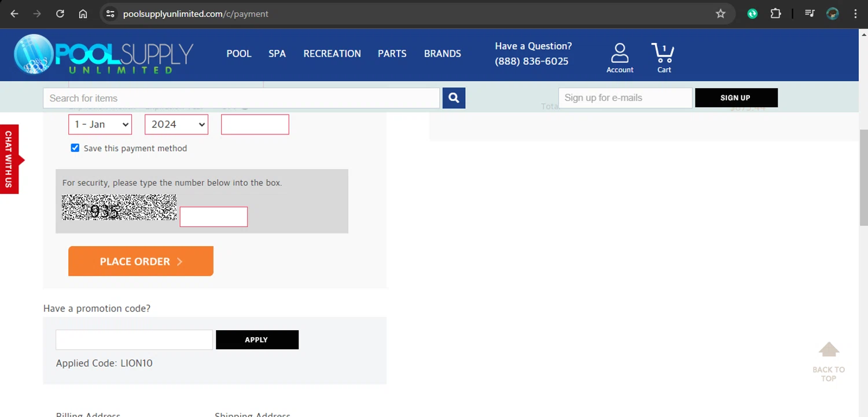The height and width of the screenshot is (417, 868).
Task: Open the PARTS menu
Action: tap(392, 53)
